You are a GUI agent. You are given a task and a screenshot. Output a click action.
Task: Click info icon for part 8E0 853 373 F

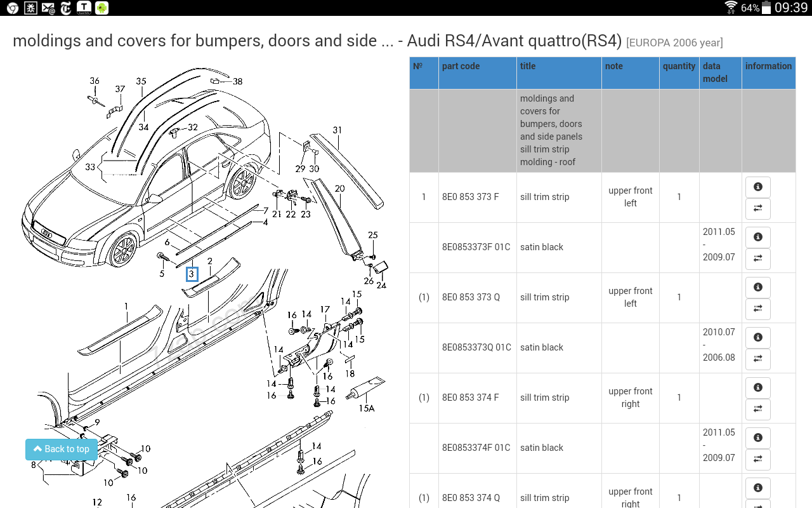pyautogui.click(x=757, y=187)
